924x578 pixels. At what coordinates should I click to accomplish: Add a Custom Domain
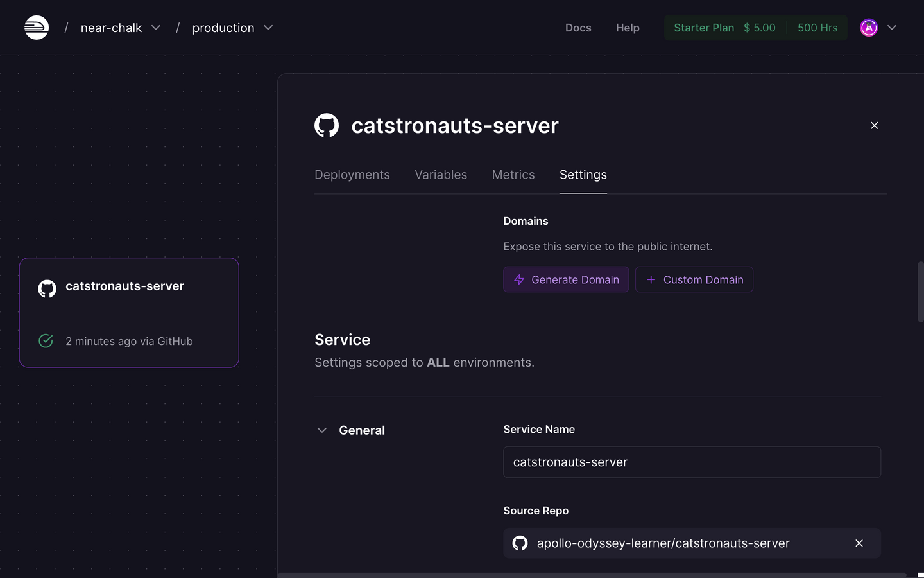694,279
